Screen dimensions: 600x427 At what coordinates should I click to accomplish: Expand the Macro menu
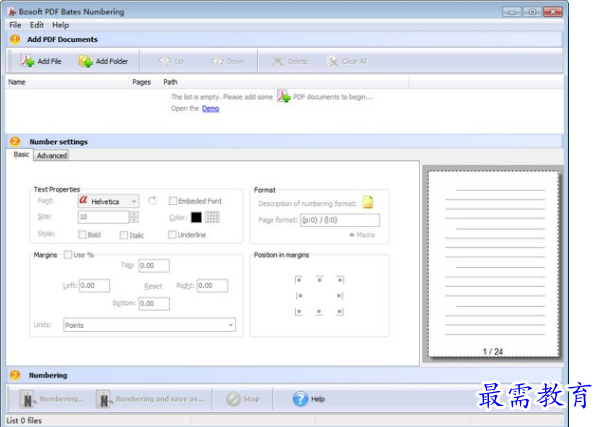tap(362, 235)
